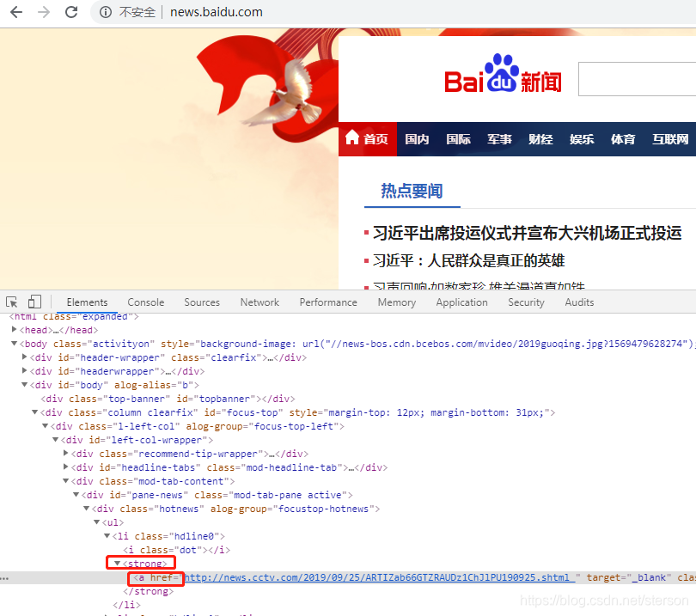Viewport: 696px width, 616px height.
Task: Collapse the body class="activityon" node
Action: pyautogui.click(x=15, y=343)
